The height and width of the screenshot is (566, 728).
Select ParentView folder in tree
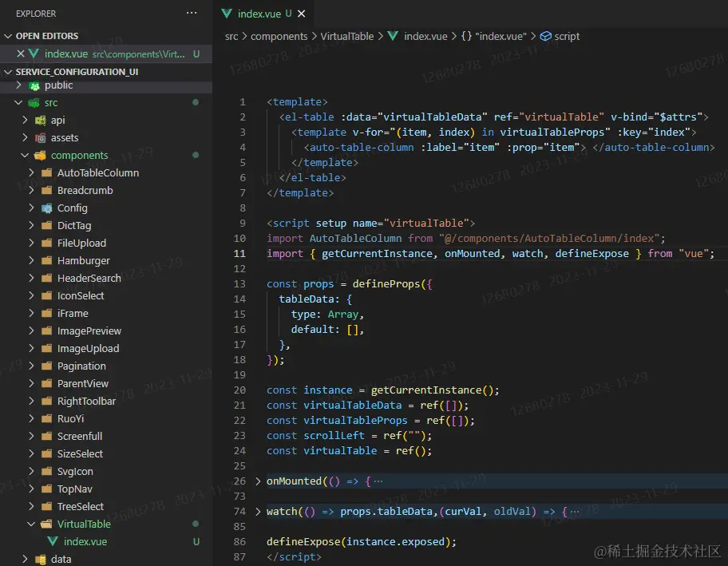(x=106, y=383)
